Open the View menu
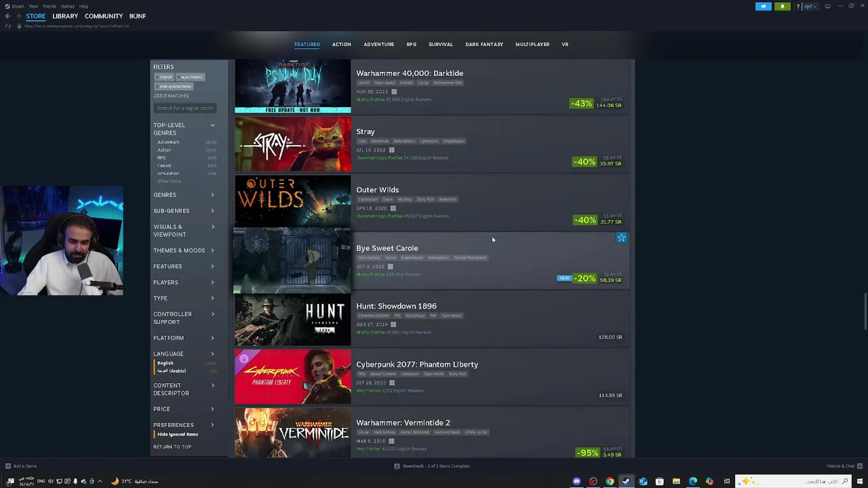 pyautogui.click(x=33, y=6)
